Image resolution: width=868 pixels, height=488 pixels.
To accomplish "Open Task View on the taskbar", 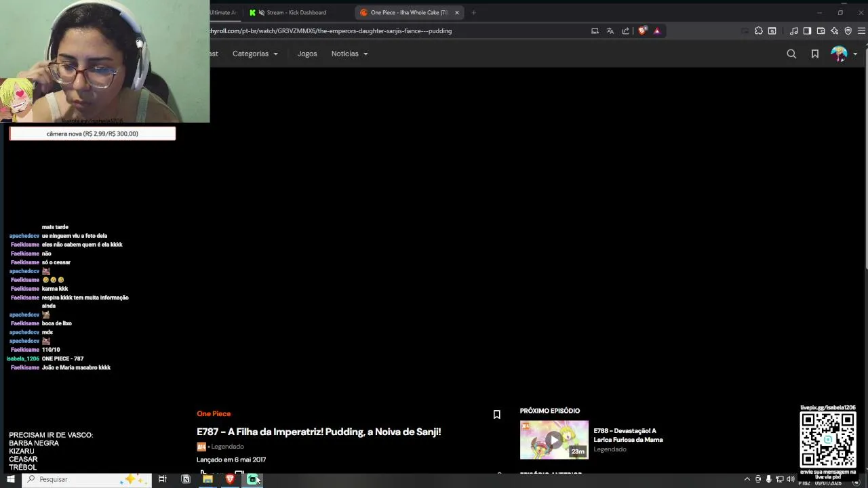I will pyautogui.click(x=163, y=479).
